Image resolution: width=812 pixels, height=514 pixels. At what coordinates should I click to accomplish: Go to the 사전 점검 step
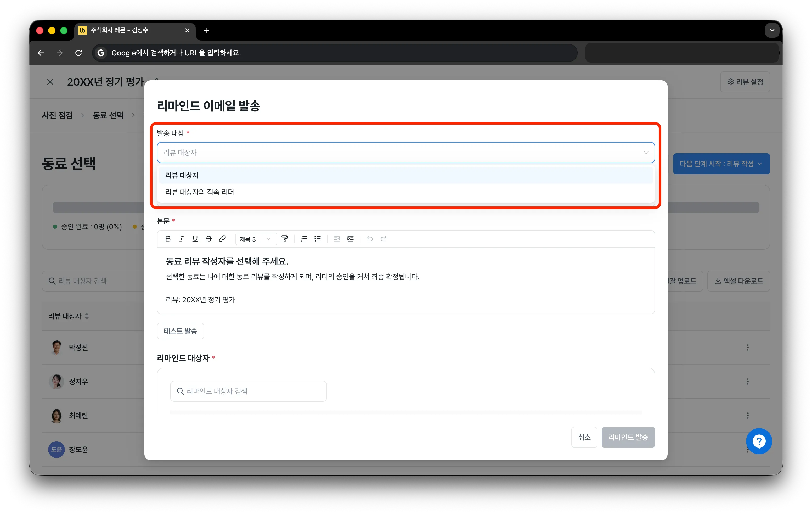click(57, 115)
